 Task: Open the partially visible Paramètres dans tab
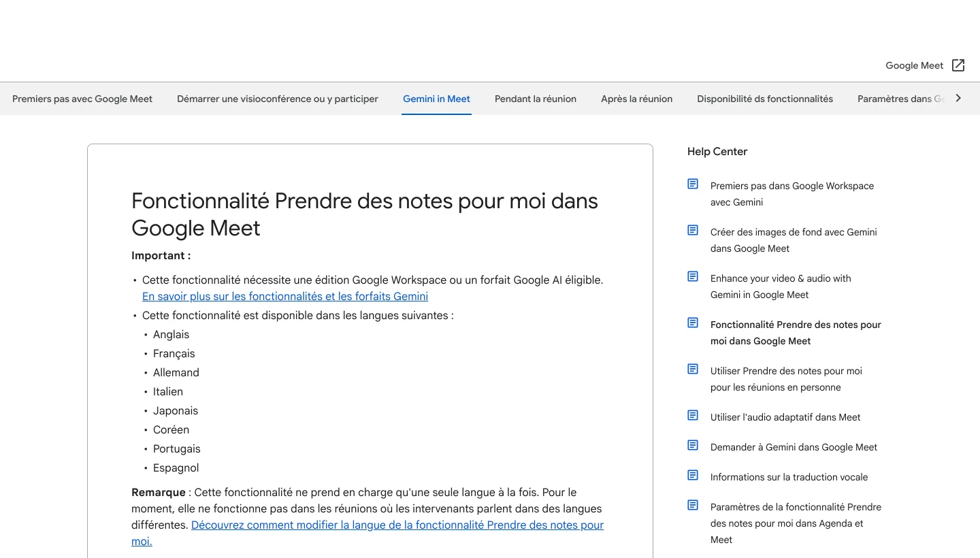[x=900, y=99]
